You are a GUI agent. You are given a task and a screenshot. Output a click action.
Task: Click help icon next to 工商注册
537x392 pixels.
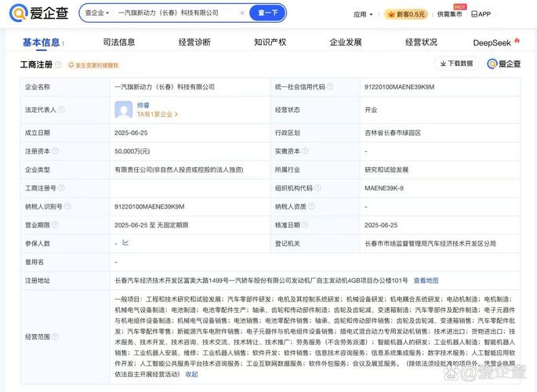[59, 64]
